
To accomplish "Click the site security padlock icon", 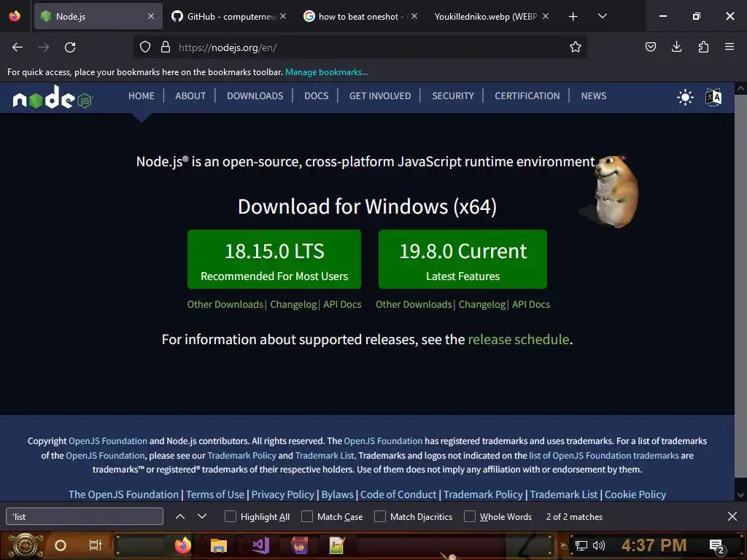I will coord(166,47).
